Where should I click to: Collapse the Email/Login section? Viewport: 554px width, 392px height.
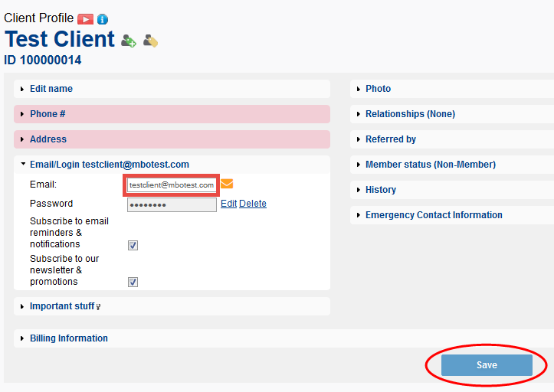pos(109,164)
